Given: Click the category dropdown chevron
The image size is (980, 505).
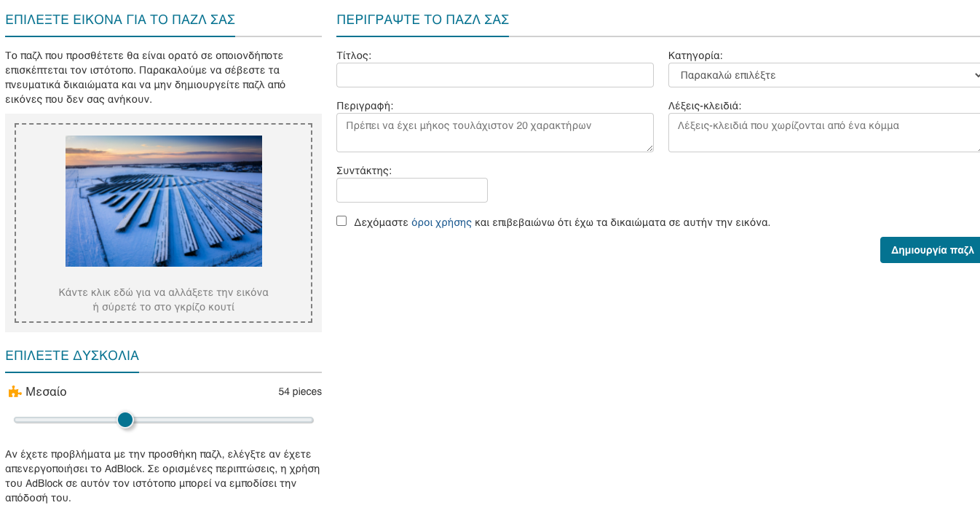Looking at the screenshot, I should pos(976,75).
